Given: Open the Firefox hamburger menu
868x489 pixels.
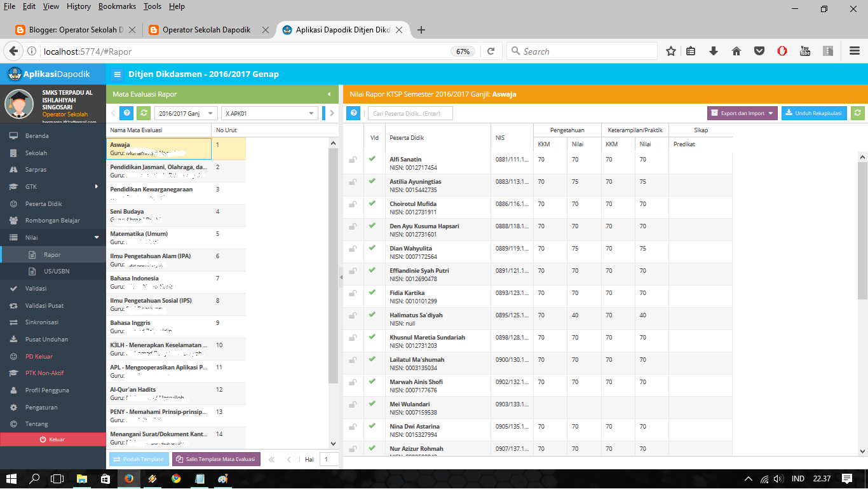Looking at the screenshot, I should point(855,52).
